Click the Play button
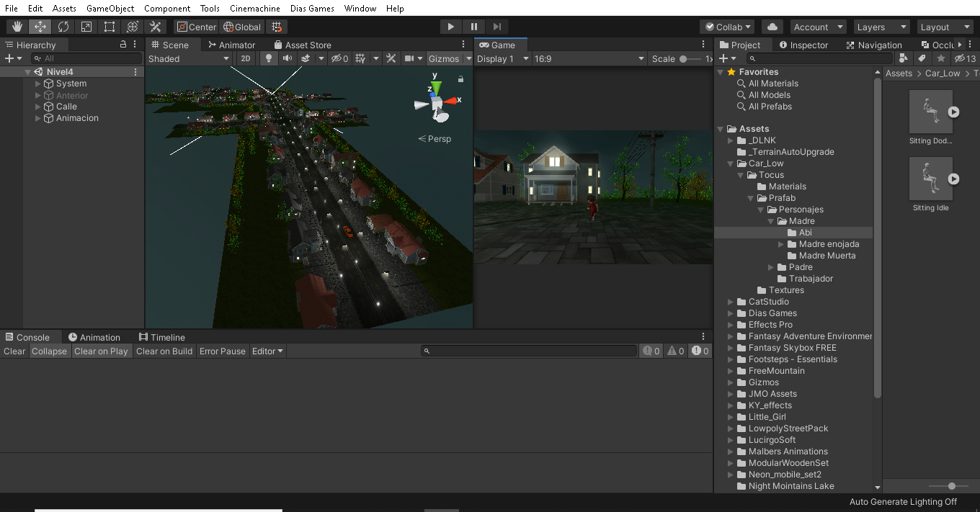980x512 pixels. [451, 27]
